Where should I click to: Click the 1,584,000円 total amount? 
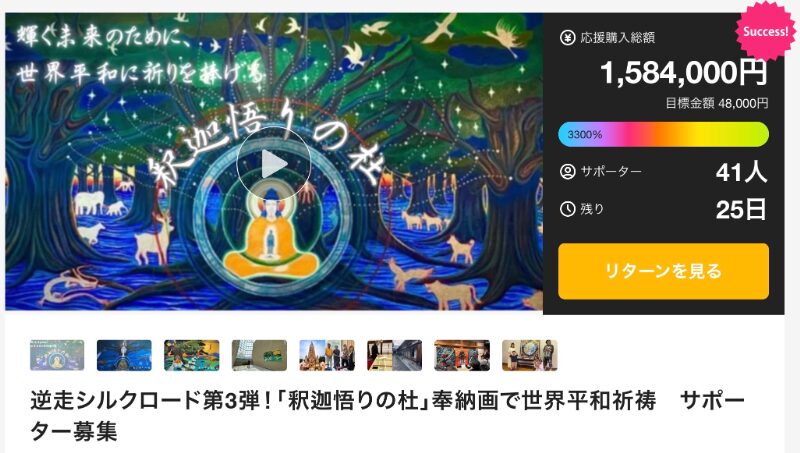pyautogui.click(x=684, y=72)
